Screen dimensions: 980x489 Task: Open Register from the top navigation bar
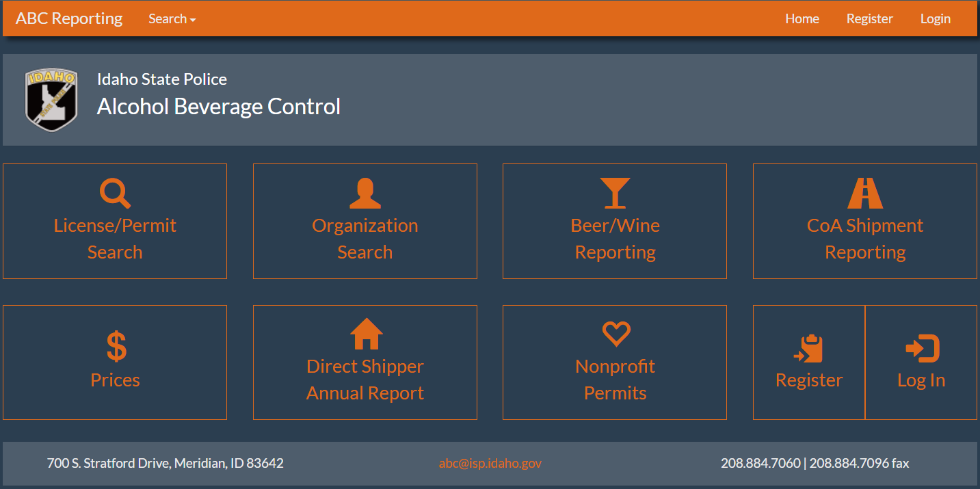point(869,19)
